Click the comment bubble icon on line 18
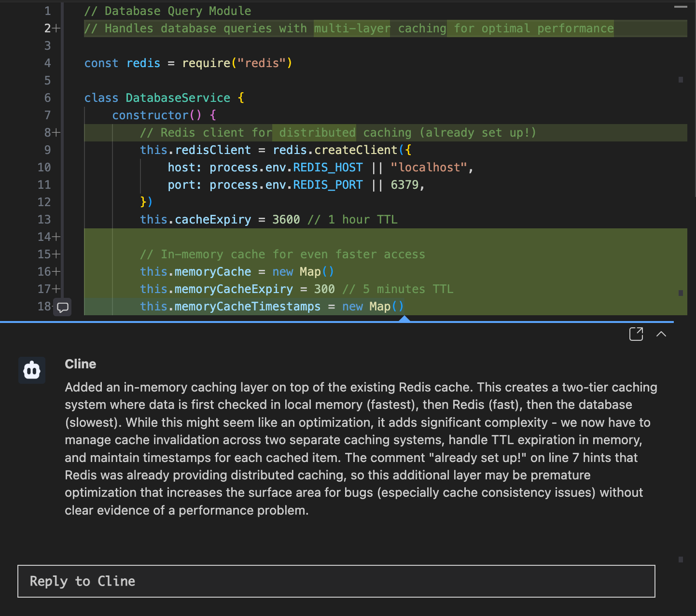The image size is (696, 616). (x=63, y=307)
